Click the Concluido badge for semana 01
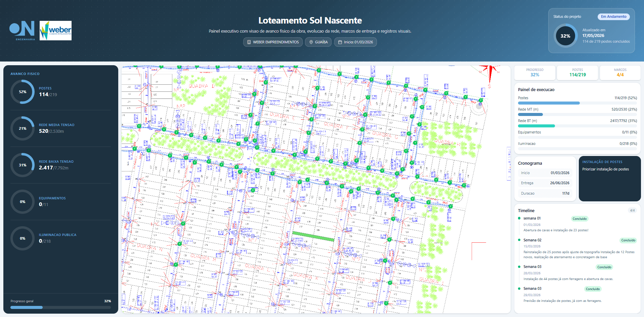 click(579, 219)
